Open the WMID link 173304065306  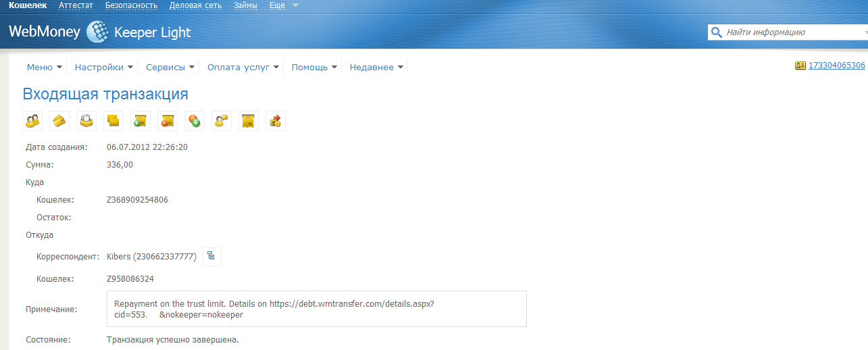point(837,66)
